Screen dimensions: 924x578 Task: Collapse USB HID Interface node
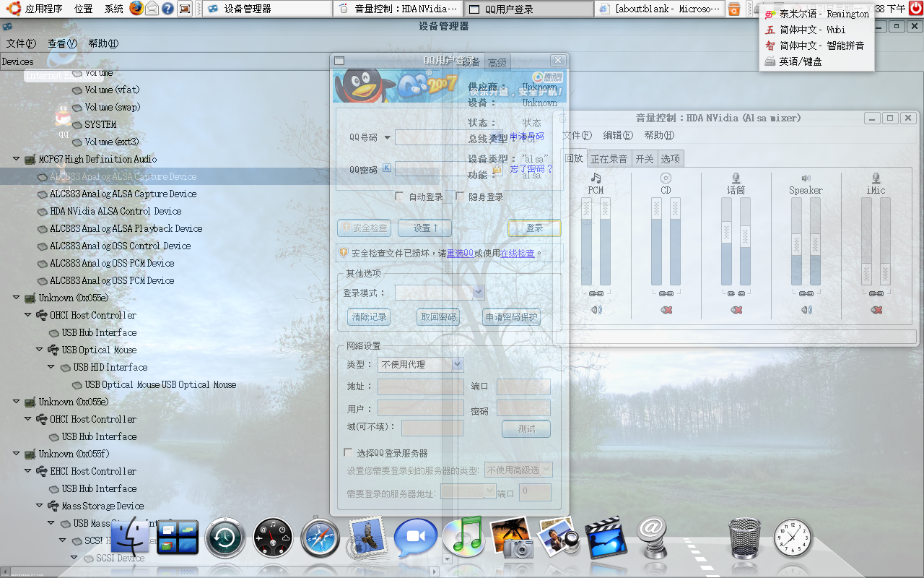[51, 367]
